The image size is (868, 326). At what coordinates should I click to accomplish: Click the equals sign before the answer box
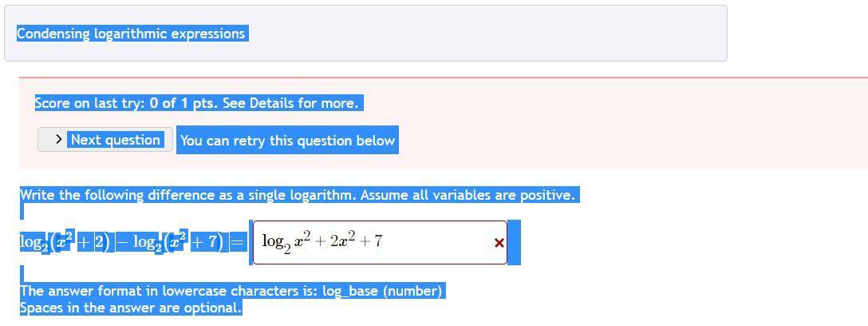tap(237, 242)
